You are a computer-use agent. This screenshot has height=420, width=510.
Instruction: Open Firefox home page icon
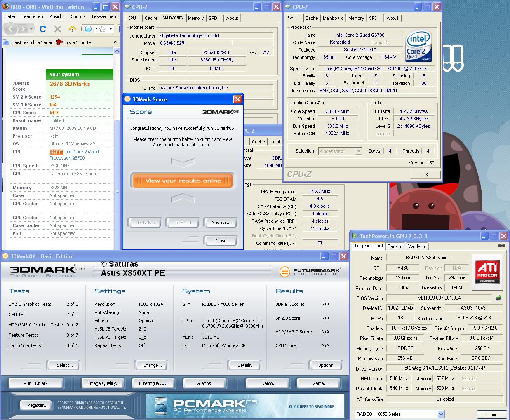click(x=73, y=29)
